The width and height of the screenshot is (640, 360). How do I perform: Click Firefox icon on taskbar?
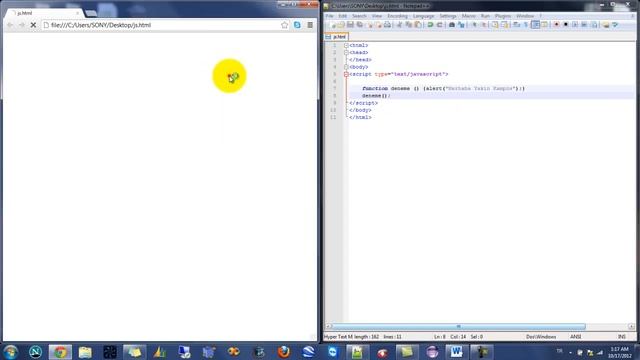[283, 352]
